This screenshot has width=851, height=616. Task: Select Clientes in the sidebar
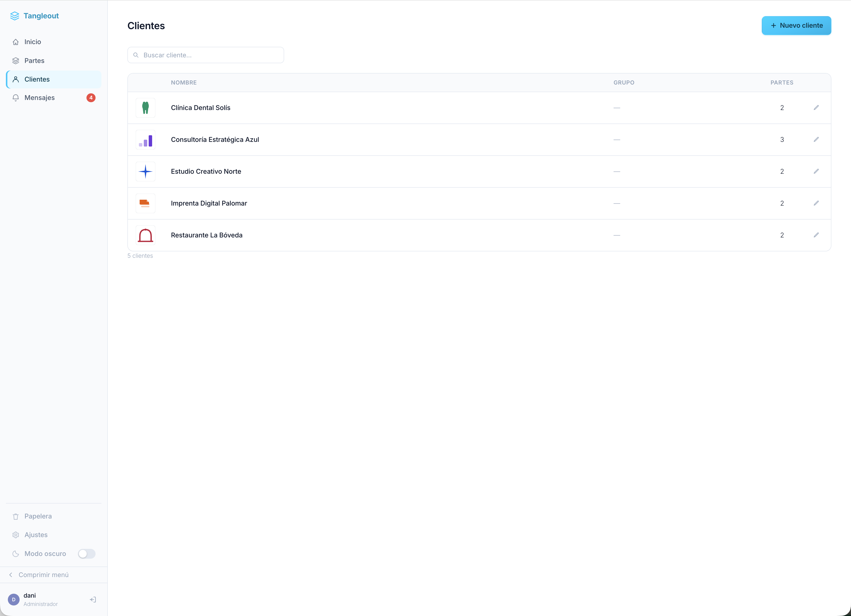(54, 79)
